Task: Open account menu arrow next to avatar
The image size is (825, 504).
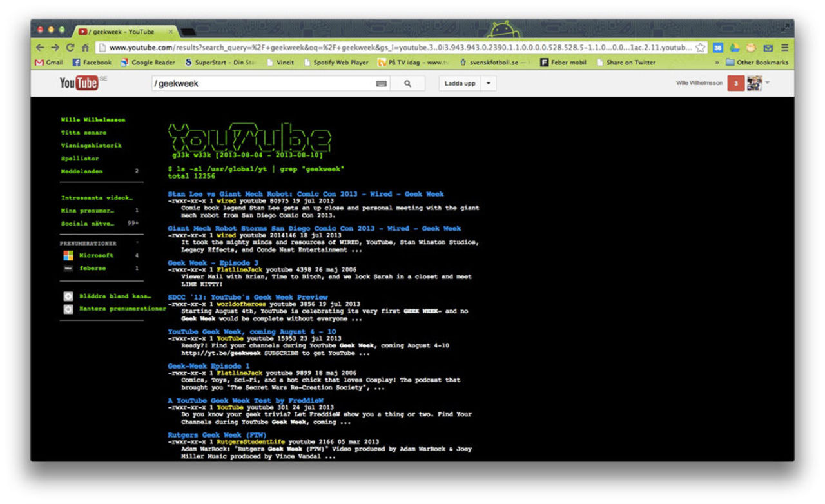Action: pyautogui.click(x=768, y=82)
